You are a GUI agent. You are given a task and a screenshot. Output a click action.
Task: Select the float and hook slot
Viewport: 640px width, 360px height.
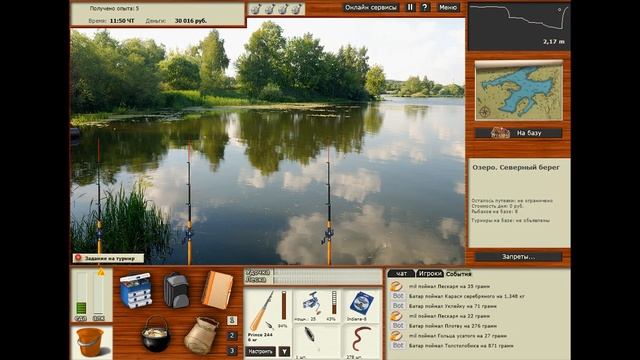pos(316,342)
